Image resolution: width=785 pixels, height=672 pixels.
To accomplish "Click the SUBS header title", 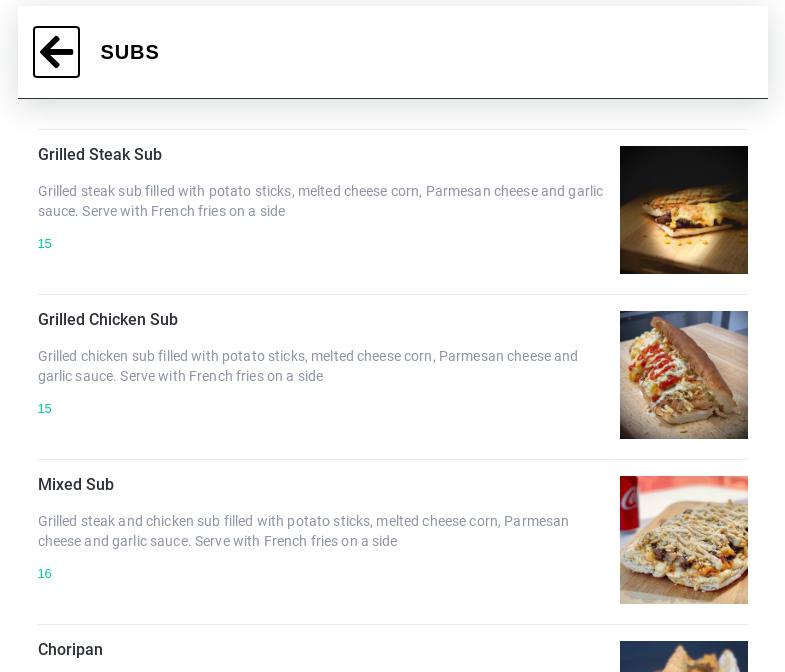I will click(130, 52).
